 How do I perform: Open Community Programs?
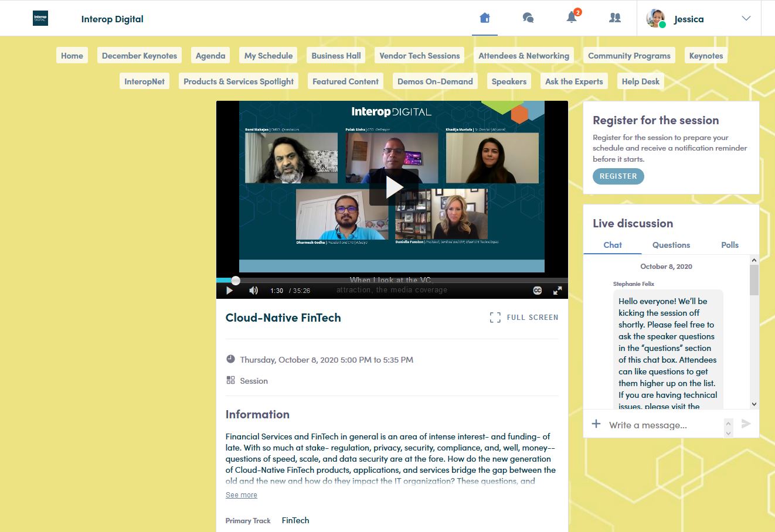click(629, 56)
